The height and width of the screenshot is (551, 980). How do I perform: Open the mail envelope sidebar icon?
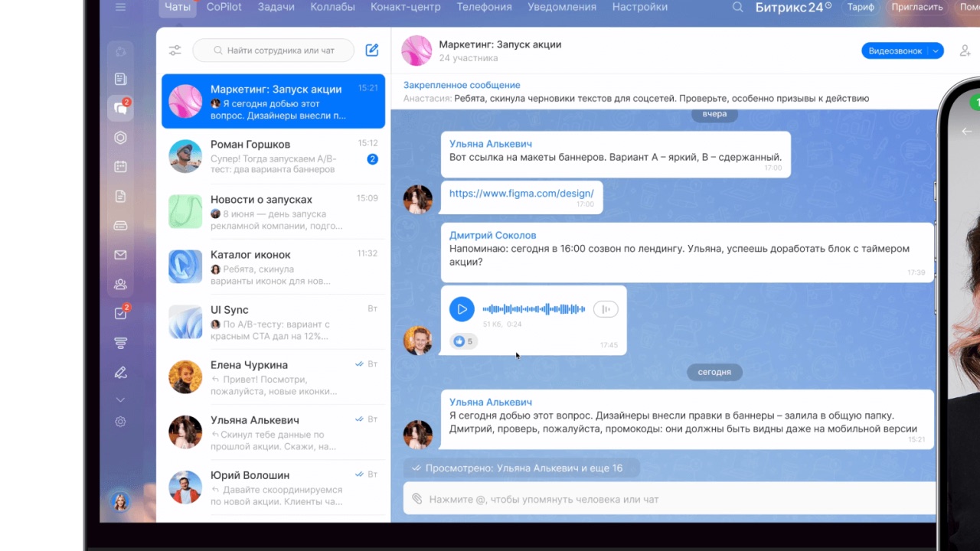tap(120, 255)
